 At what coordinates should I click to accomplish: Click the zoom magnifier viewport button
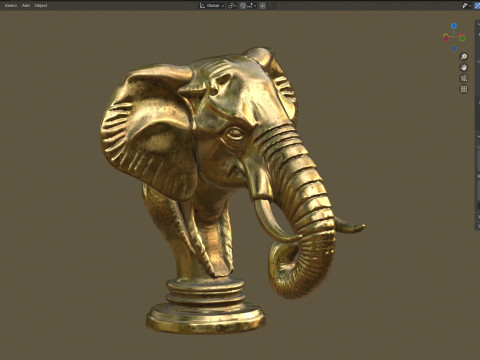click(x=464, y=57)
